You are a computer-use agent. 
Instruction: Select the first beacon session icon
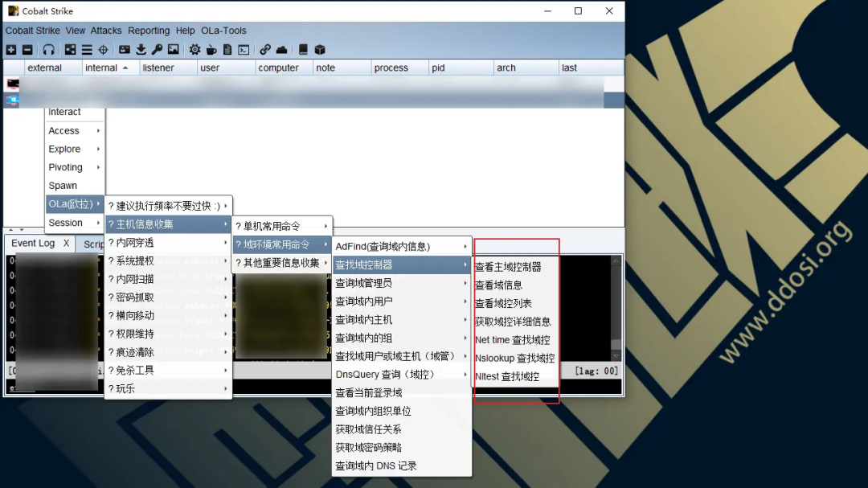tap(13, 84)
